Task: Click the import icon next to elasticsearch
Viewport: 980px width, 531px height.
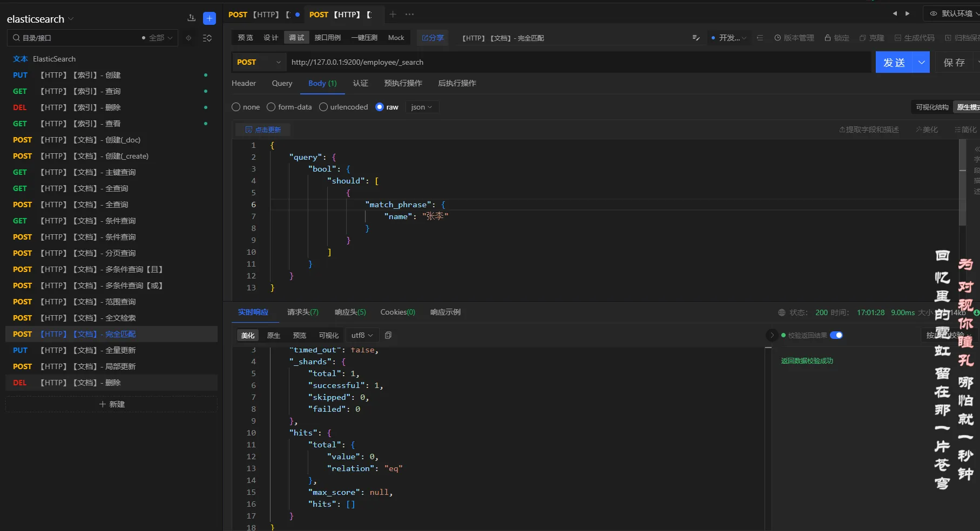Action: pos(191,18)
